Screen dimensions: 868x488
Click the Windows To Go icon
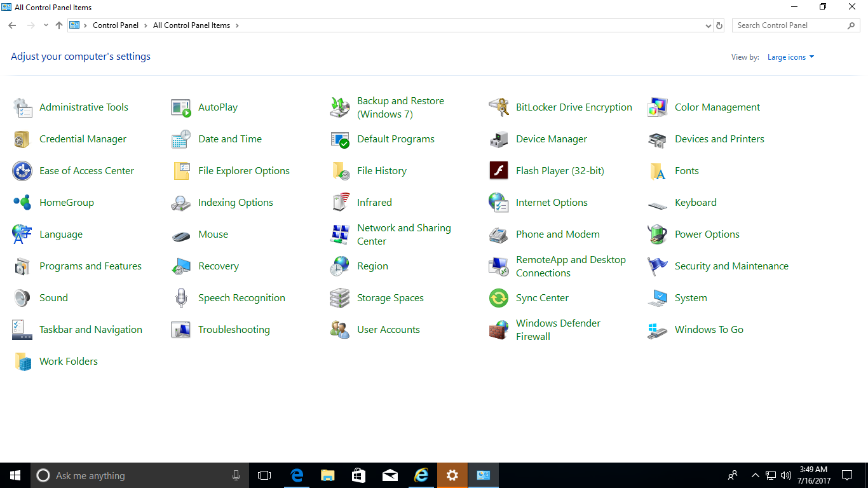pos(658,330)
